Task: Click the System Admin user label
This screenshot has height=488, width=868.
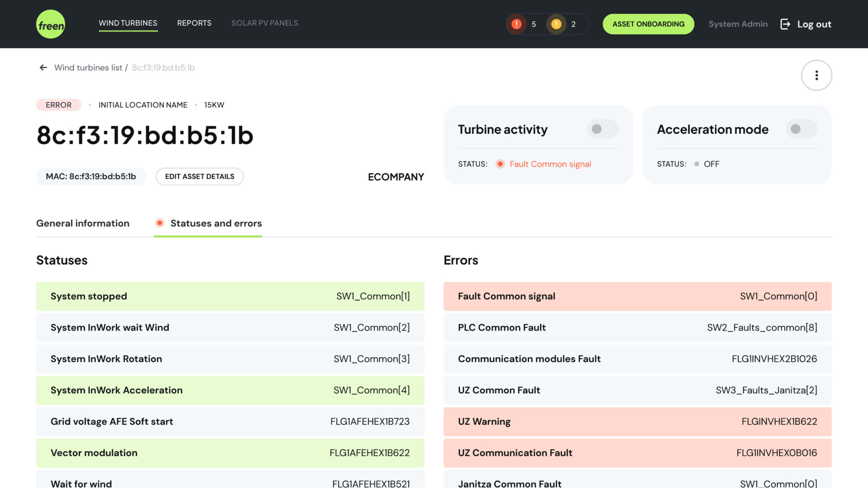Action: pos(738,24)
